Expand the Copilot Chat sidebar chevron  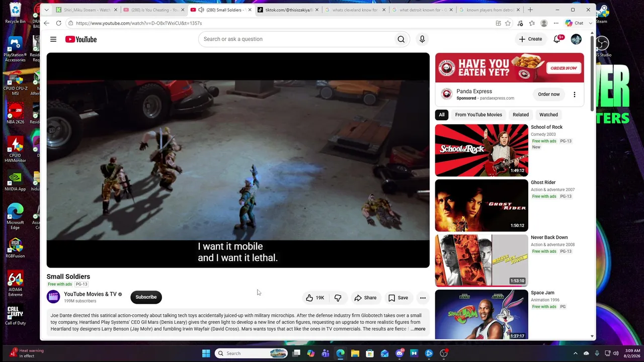[591, 23]
